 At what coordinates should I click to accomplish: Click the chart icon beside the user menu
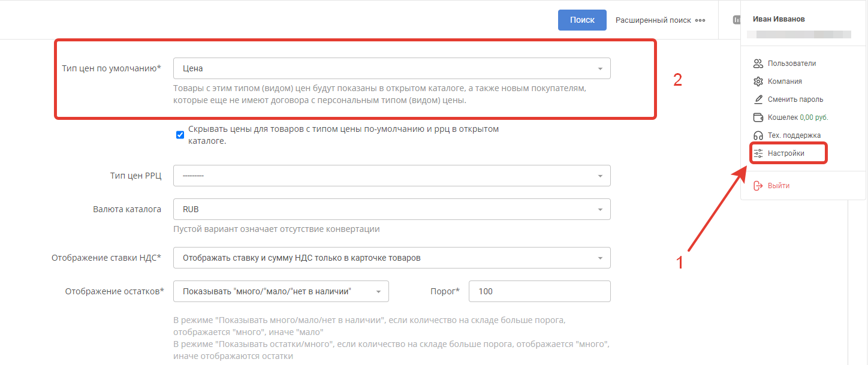[736, 20]
